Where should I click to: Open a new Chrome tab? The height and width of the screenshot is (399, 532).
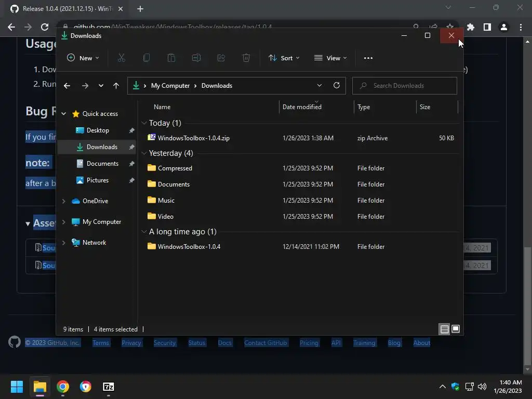[140, 9]
